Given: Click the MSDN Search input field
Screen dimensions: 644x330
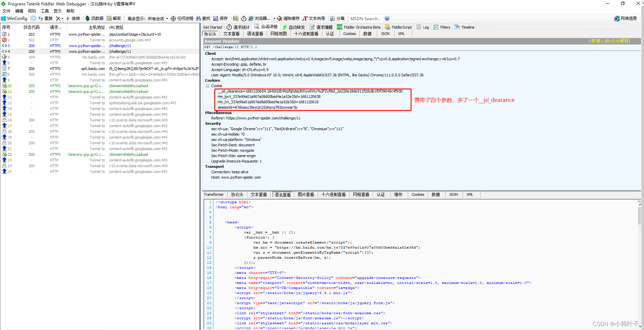Looking at the screenshot, I should 365,19.
